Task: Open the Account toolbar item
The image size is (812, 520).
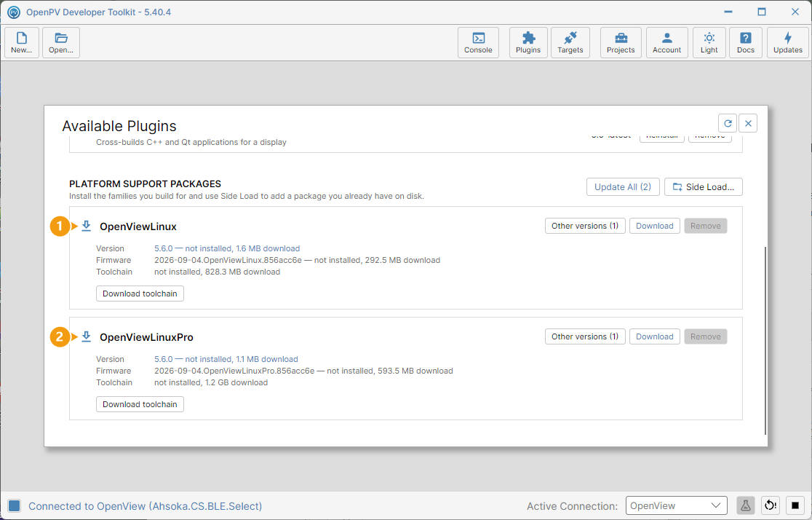Action: (667, 42)
